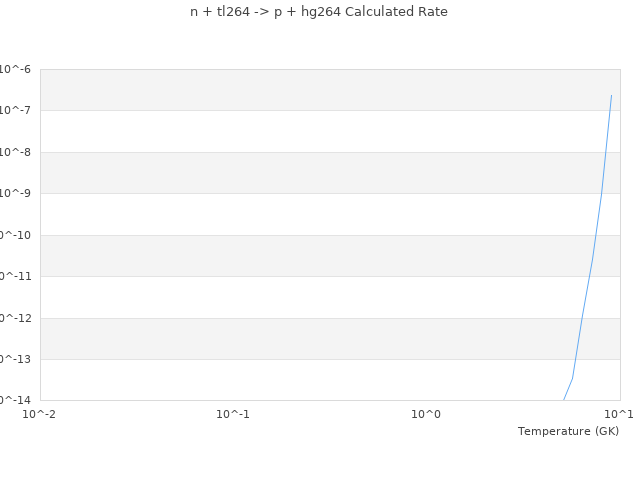Click the 10^0 x-axis tick label
Image resolution: width=640 pixels, height=480 pixels.
tap(426, 413)
